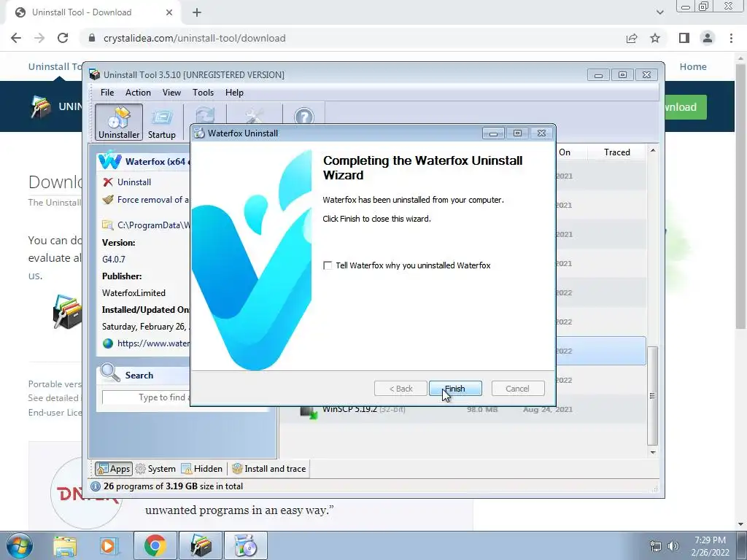Open the media player taskbar icon
Screen dimensions: 747x560
click(109, 545)
